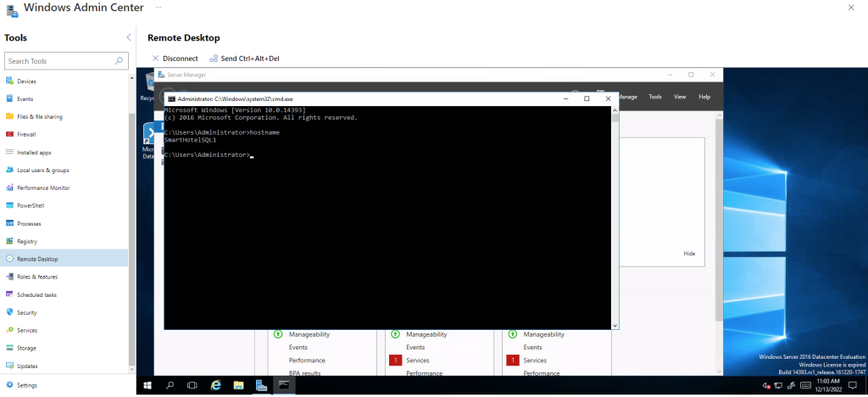Click Performance in the left server tile
The image size is (868, 397).
click(x=307, y=361)
